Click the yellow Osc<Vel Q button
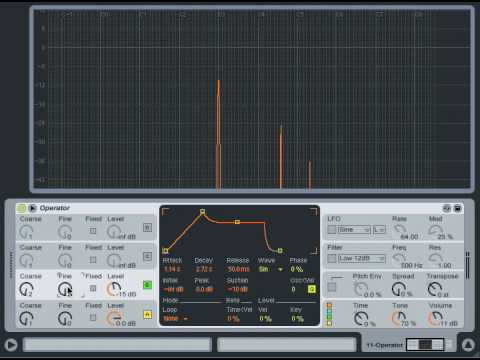Screen dimensions: 480x360 coord(312,289)
